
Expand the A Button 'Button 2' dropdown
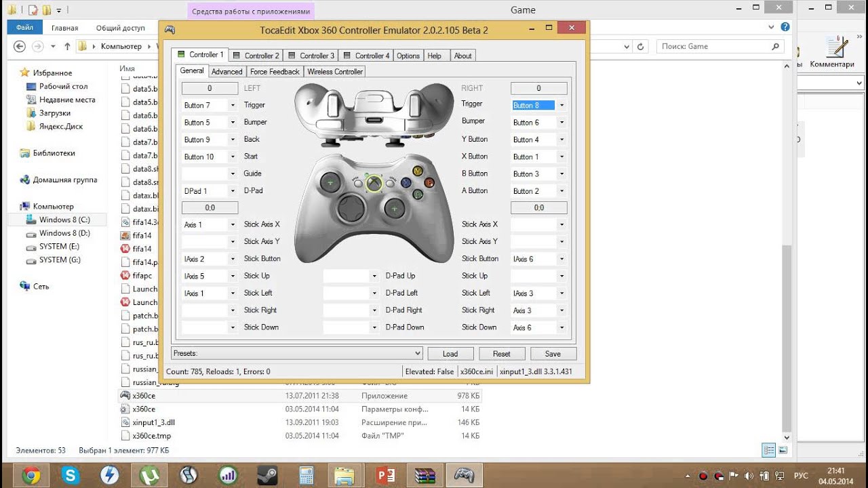[561, 191]
